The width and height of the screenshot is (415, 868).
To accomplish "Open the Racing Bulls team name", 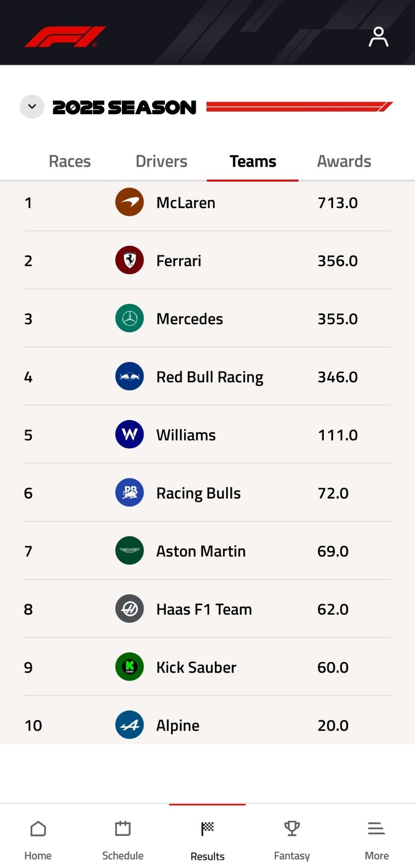I will pyautogui.click(x=198, y=493).
